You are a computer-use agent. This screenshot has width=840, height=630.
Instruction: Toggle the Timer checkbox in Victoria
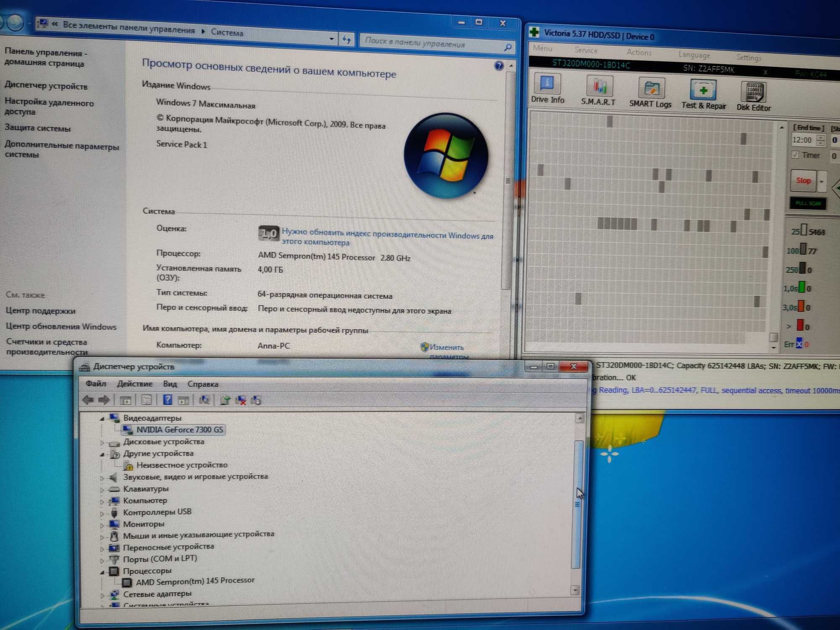pyautogui.click(x=795, y=155)
